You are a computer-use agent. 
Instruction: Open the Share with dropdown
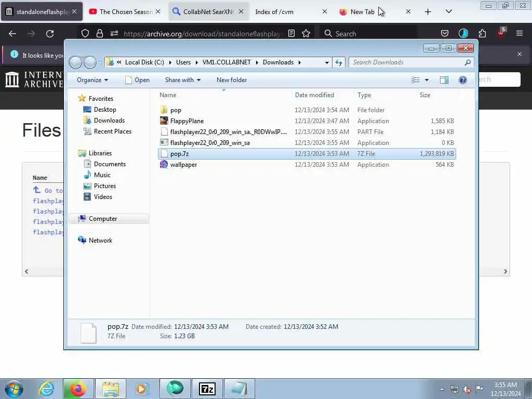click(182, 80)
